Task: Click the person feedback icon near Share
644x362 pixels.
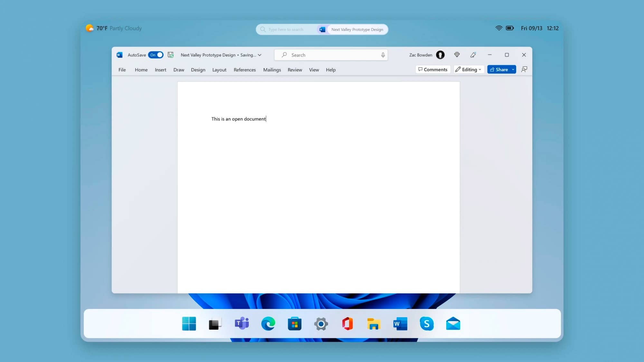Action: (524, 70)
